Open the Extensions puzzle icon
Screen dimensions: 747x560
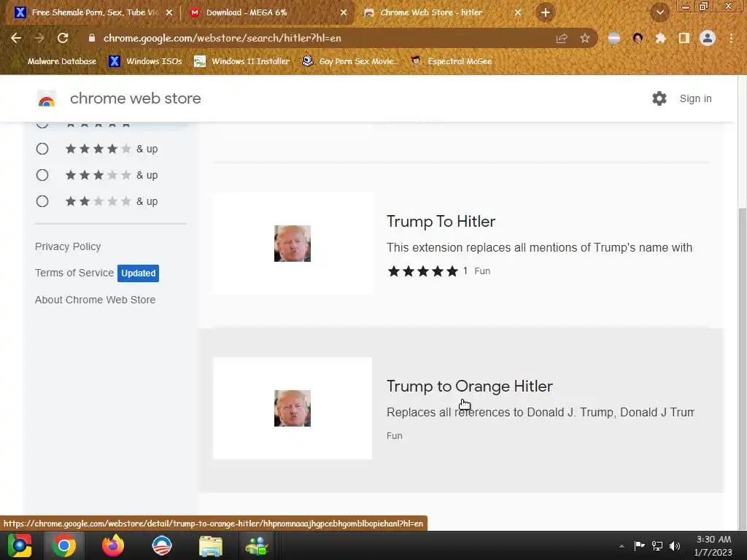(661, 39)
